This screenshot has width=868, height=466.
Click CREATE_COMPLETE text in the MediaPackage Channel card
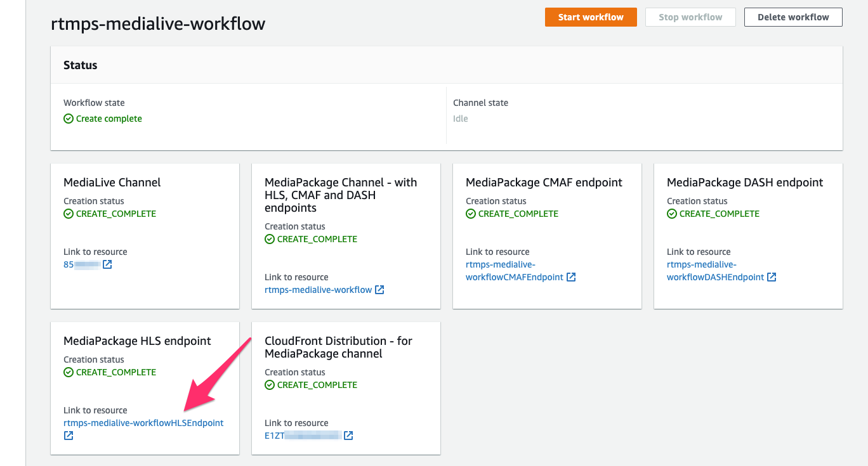tap(317, 239)
